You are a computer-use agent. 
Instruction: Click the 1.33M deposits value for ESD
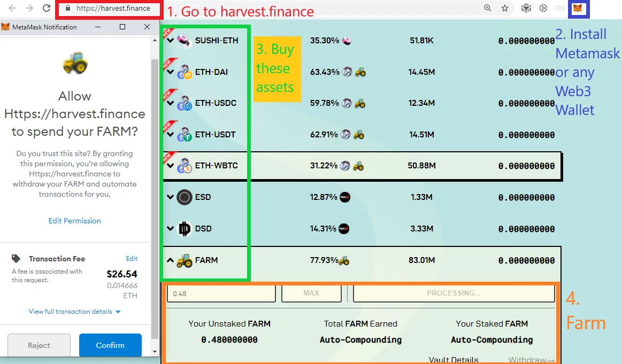click(421, 197)
